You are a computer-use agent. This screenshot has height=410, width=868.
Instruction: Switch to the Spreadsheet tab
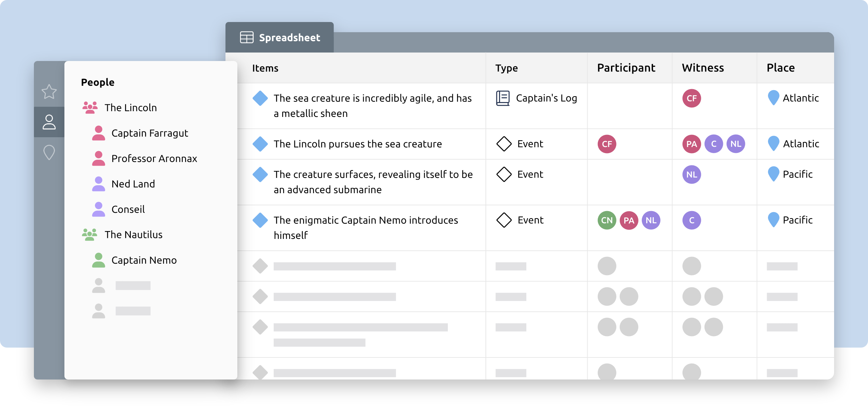click(x=280, y=38)
